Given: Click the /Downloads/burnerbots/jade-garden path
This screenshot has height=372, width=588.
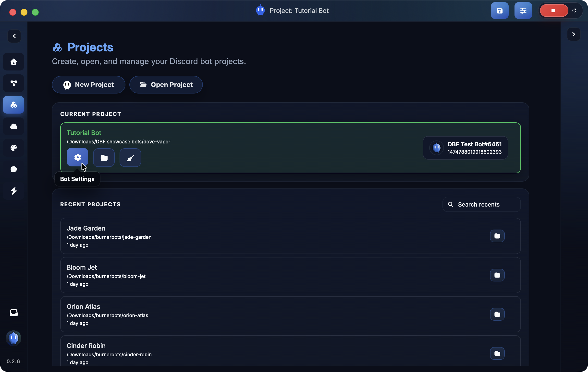Looking at the screenshot, I should coord(109,237).
